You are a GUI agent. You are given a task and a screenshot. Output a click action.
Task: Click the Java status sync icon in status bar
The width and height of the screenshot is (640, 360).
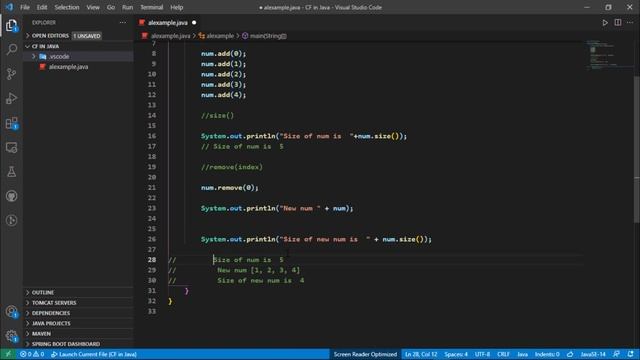(570, 354)
